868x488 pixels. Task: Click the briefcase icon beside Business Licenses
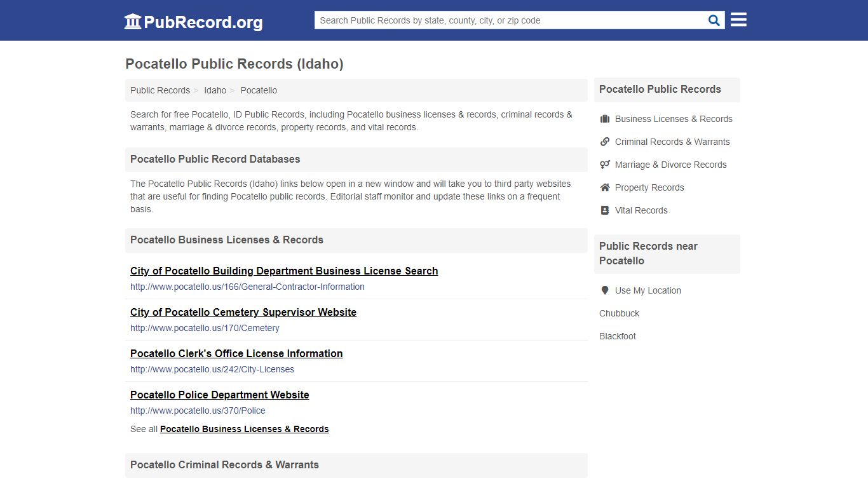pyautogui.click(x=605, y=119)
